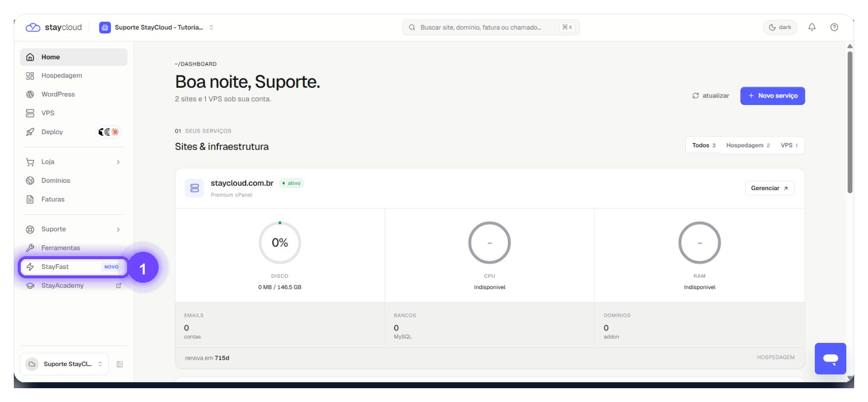Click the staycloud logo
Image resolution: width=868 pixels, height=402 pixels.
pos(53,28)
